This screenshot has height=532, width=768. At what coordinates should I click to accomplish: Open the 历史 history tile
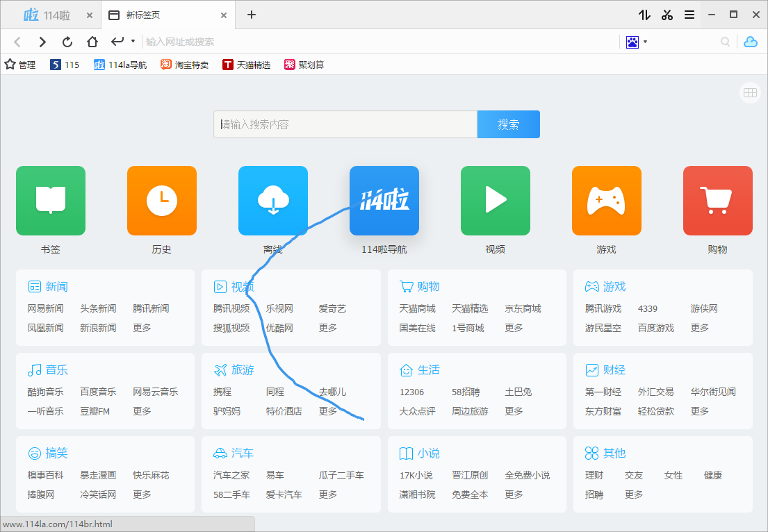162,201
